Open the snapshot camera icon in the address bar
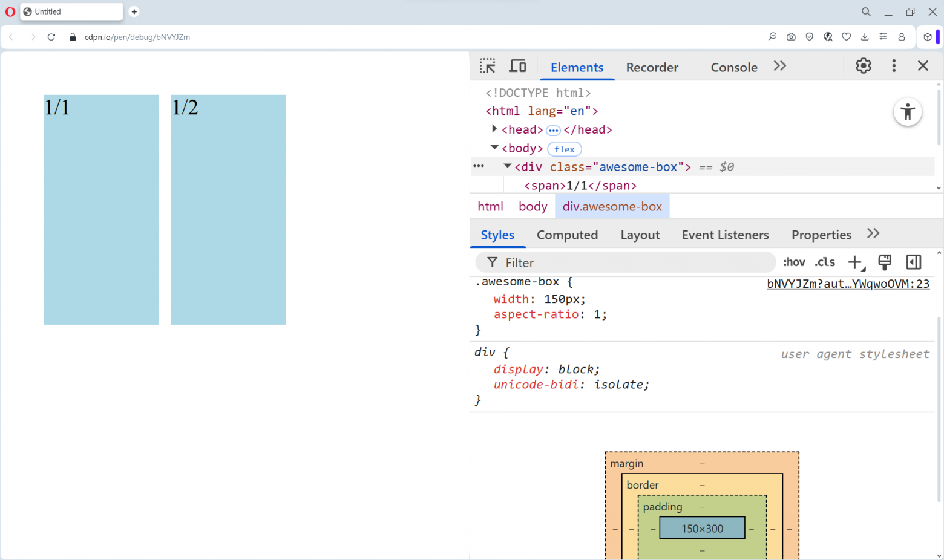Viewport: 944px width, 560px height. [x=791, y=37]
